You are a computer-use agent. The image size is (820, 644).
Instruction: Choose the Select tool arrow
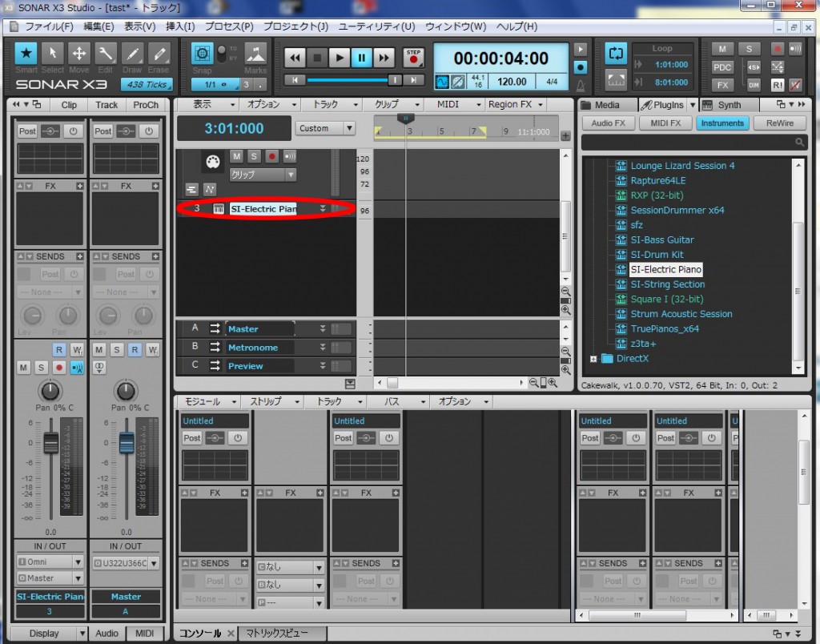pyautogui.click(x=52, y=54)
